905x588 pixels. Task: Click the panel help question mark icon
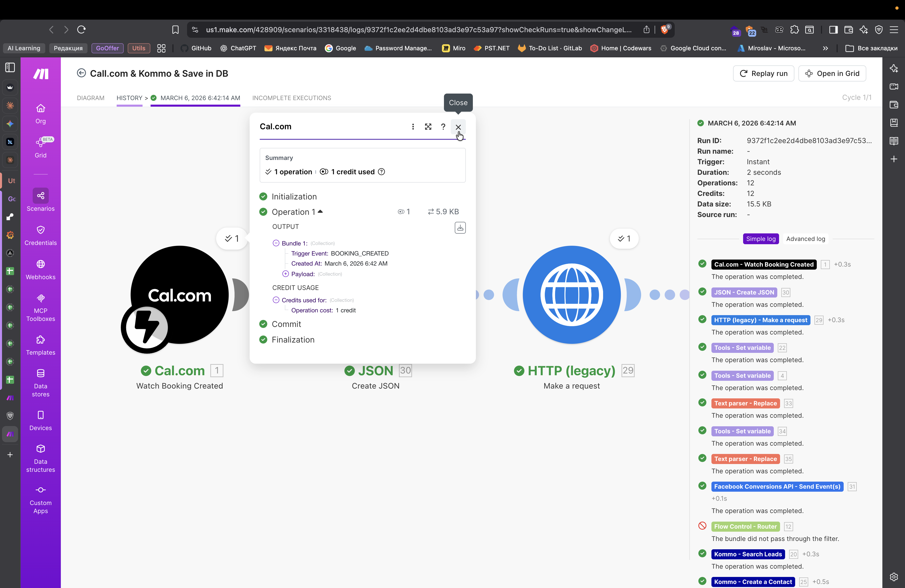point(443,127)
